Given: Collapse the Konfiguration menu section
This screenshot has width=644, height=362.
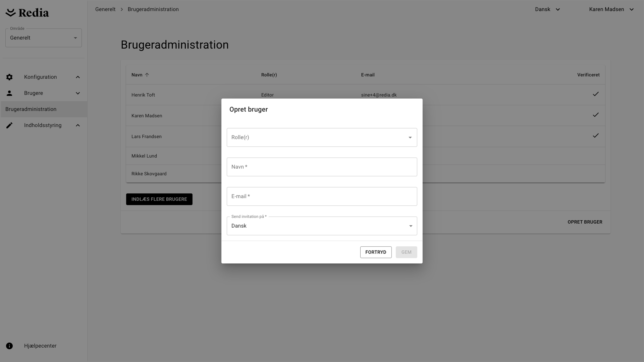Looking at the screenshot, I should [x=78, y=77].
